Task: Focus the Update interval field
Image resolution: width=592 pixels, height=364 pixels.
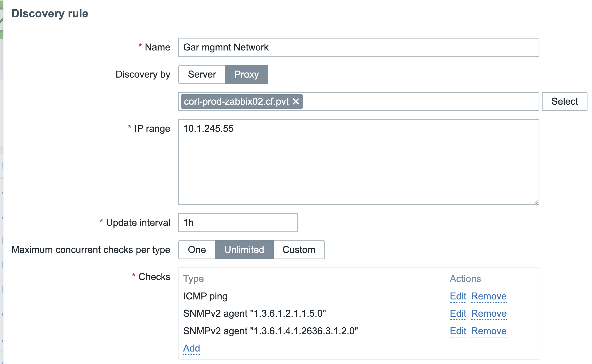Action: pos(238,223)
